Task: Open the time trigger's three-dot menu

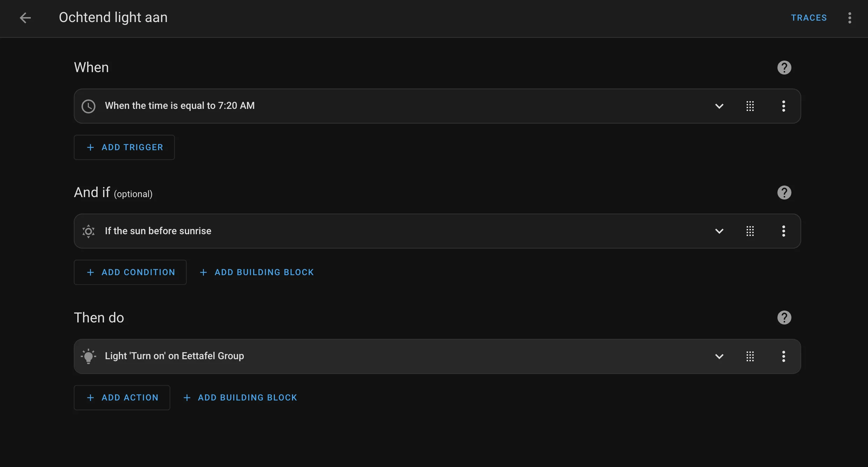Action: (x=783, y=106)
